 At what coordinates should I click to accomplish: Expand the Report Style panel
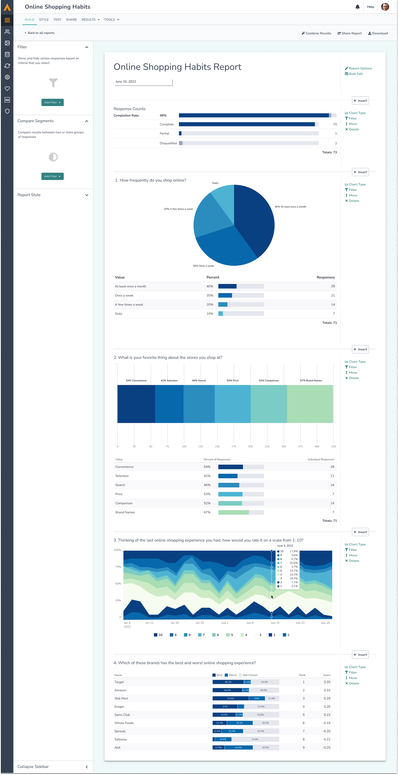tap(87, 195)
